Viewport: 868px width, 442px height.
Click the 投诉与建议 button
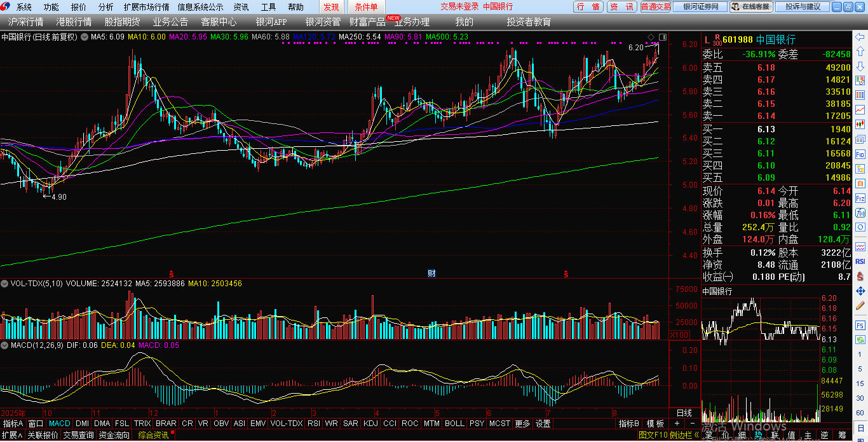click(803, 7)
